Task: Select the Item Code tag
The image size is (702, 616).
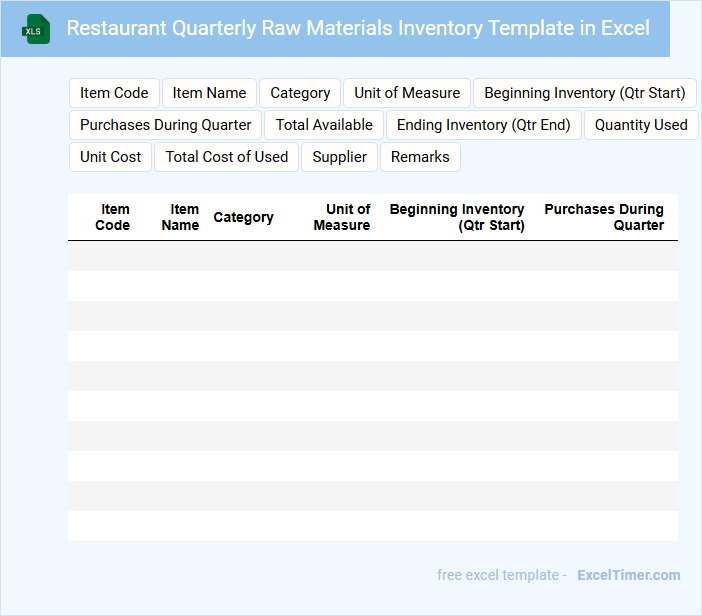Action: pos(114,93)
